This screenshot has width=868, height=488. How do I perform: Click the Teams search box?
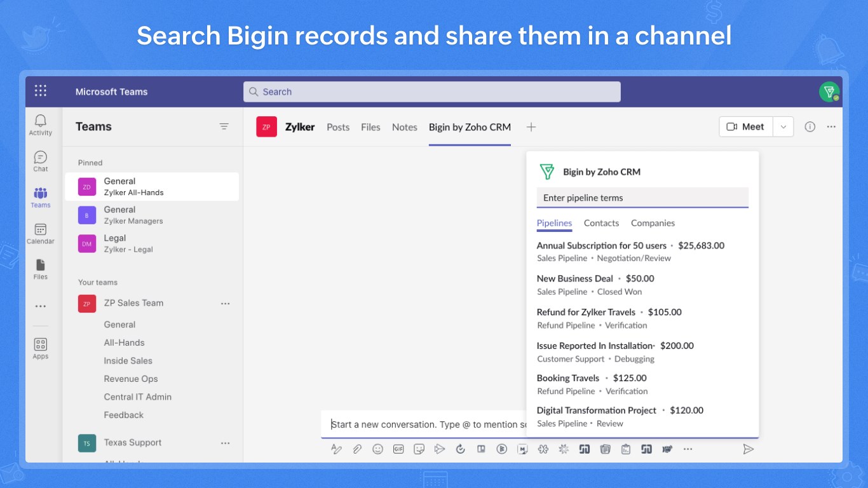point(432,91)
